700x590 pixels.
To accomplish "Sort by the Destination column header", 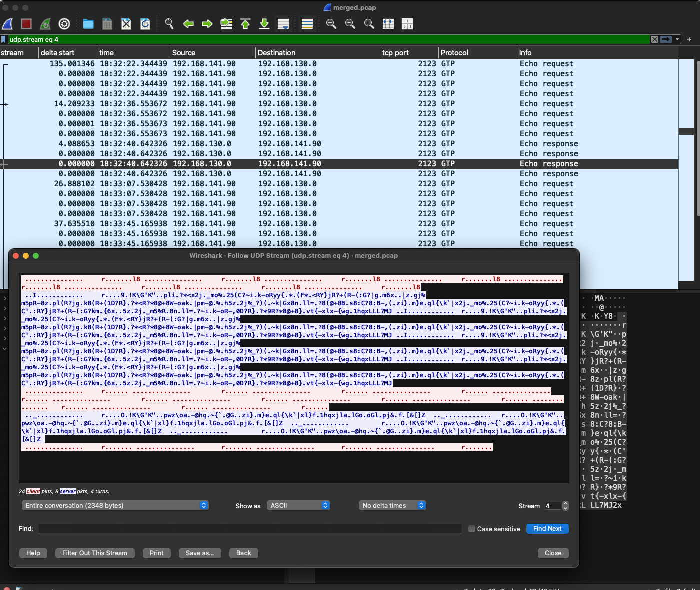I will (x=276, y=53).
